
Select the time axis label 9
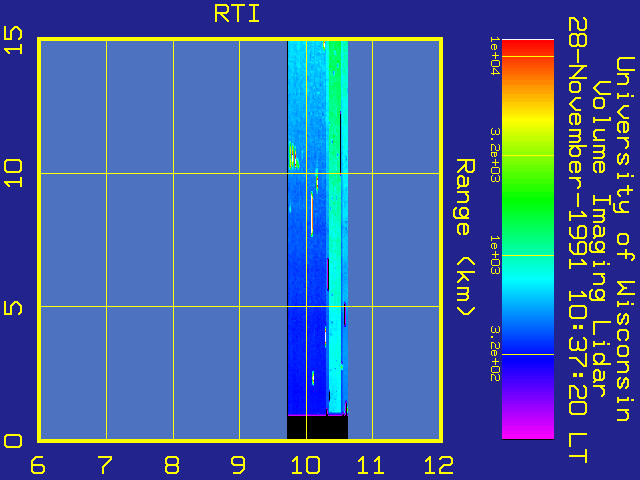(238, 465)
